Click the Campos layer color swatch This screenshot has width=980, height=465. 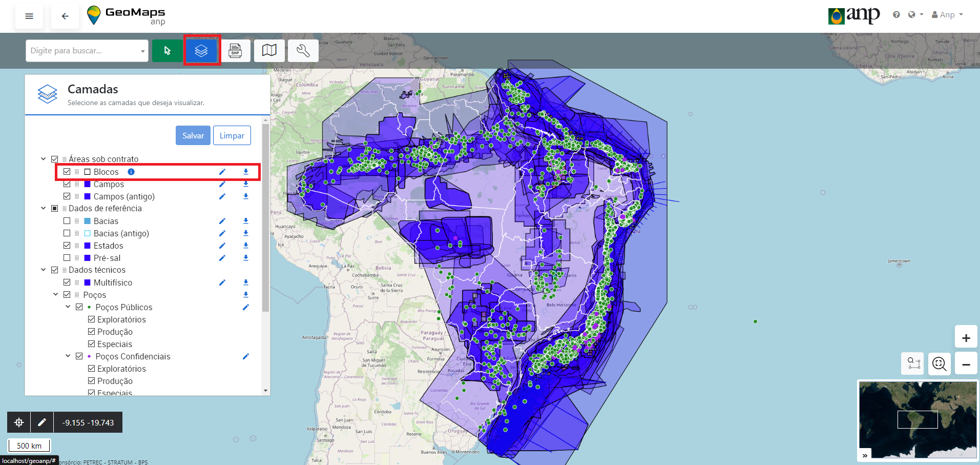88,184
